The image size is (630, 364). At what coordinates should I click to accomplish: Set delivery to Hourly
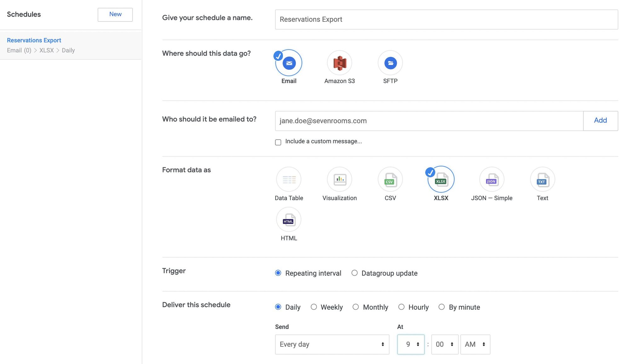tap(402, 307)
